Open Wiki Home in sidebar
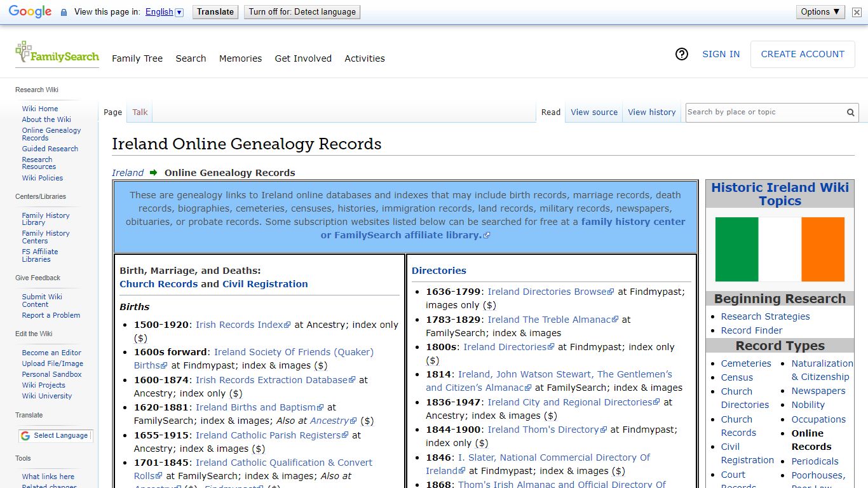868x488 pixels. pyautogui.click(x=40, y=109)
